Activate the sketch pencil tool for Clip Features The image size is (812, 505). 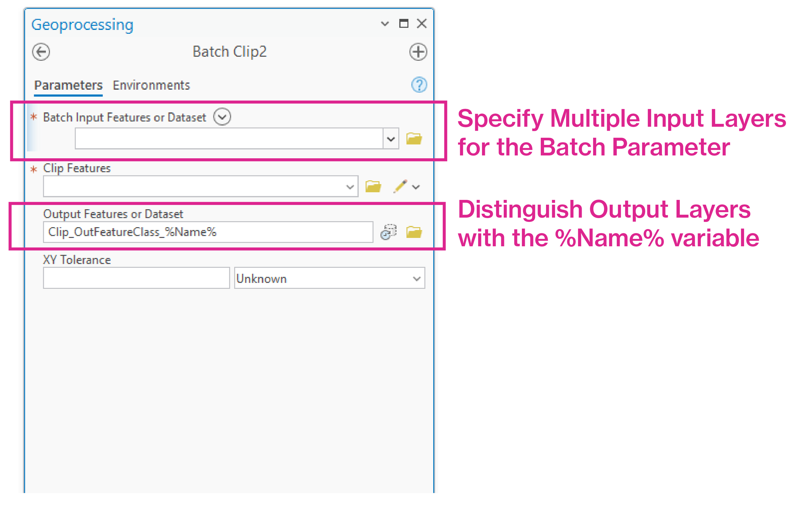pyautogui.click(x=400, y=187)
